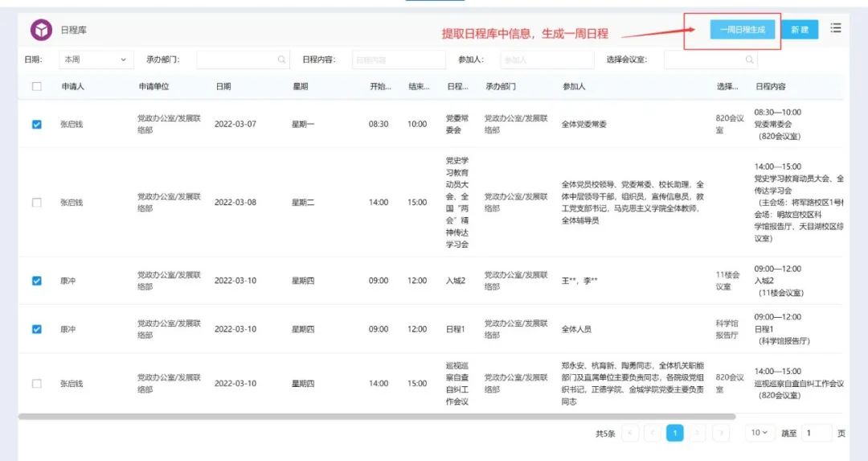Click search icon in 选择会议室 field

point(749,60)
